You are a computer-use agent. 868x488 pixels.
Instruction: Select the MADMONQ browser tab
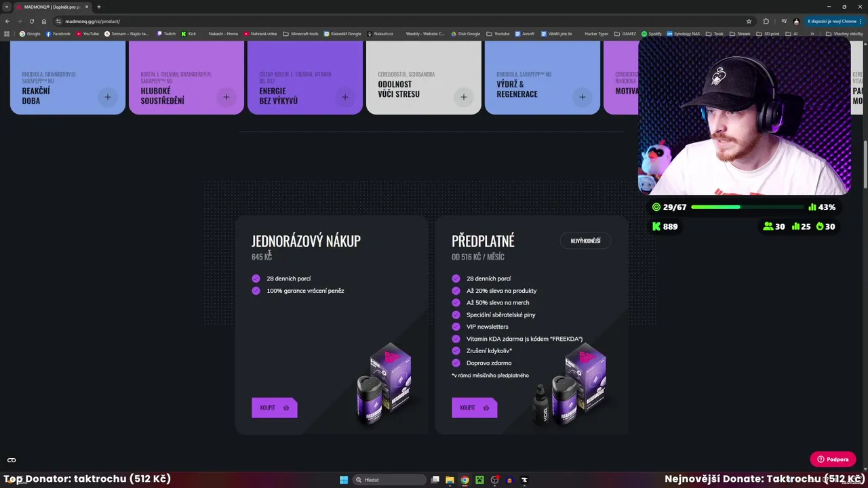point(52,7)
